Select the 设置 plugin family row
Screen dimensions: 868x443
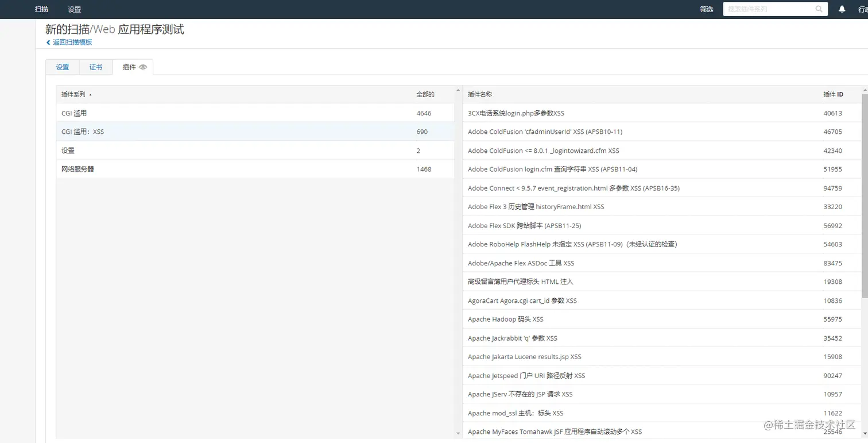[255, 151]
